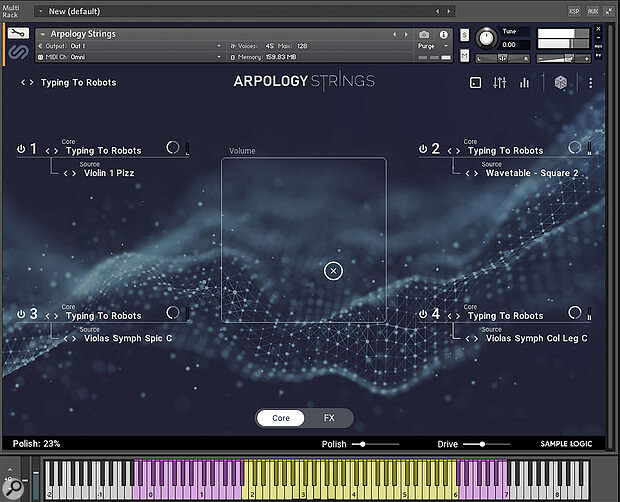Solo the instrument with the S button
The height and width of the screenshot is (502, 620).
465,35
